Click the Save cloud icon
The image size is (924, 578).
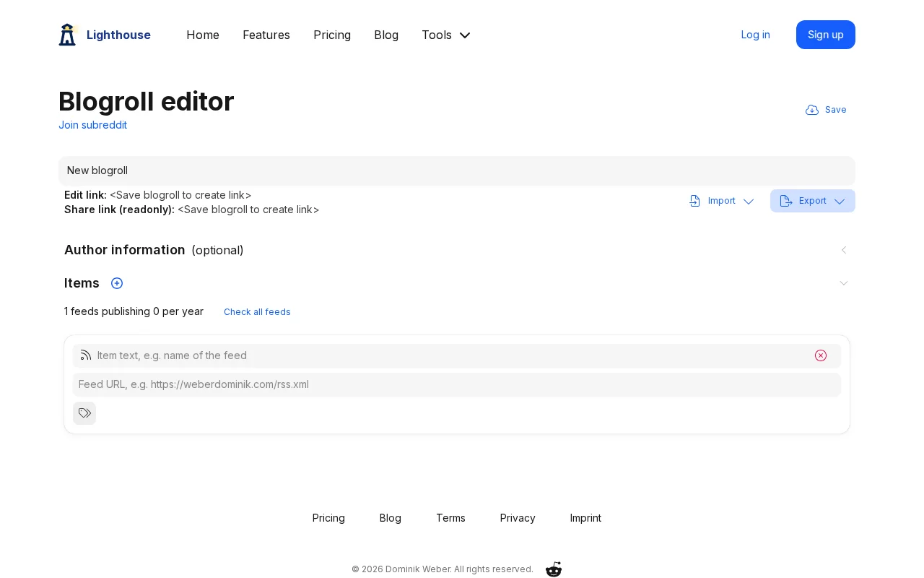(x=812, y=110)
